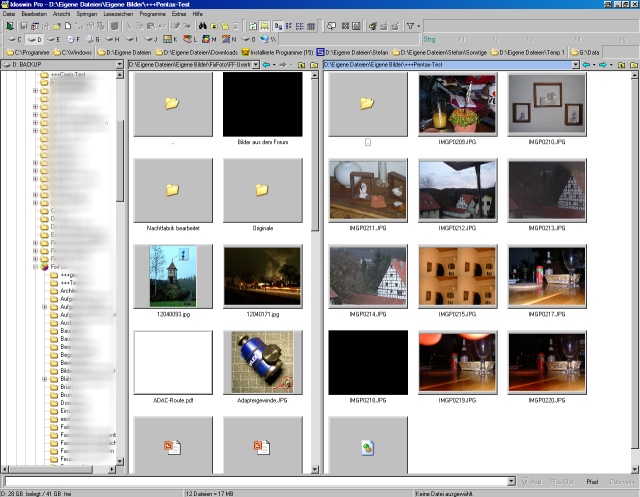Select the IMGP0214.JPG thumbnail
Screen dimensions: 640x497
[368, 276]
